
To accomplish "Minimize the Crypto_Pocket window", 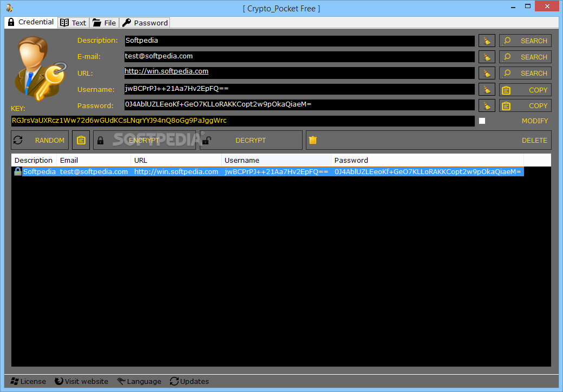I will 513,6.
